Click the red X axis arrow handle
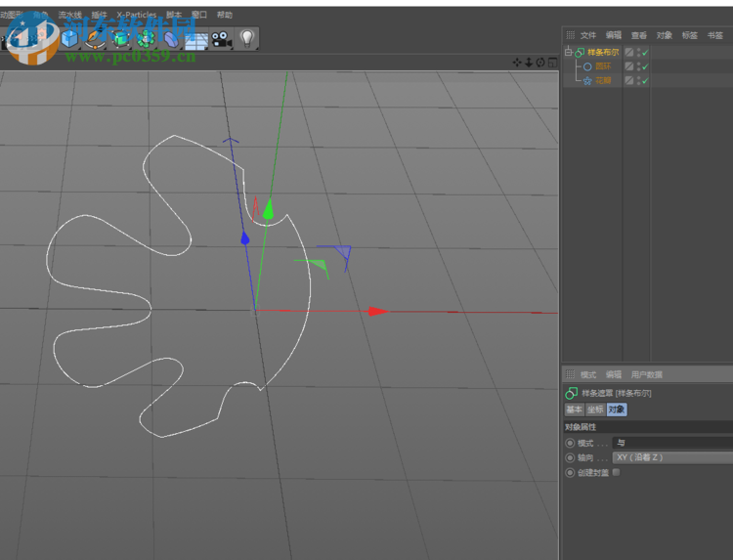Viewport: 733px width, 560px height. (378, 312)
